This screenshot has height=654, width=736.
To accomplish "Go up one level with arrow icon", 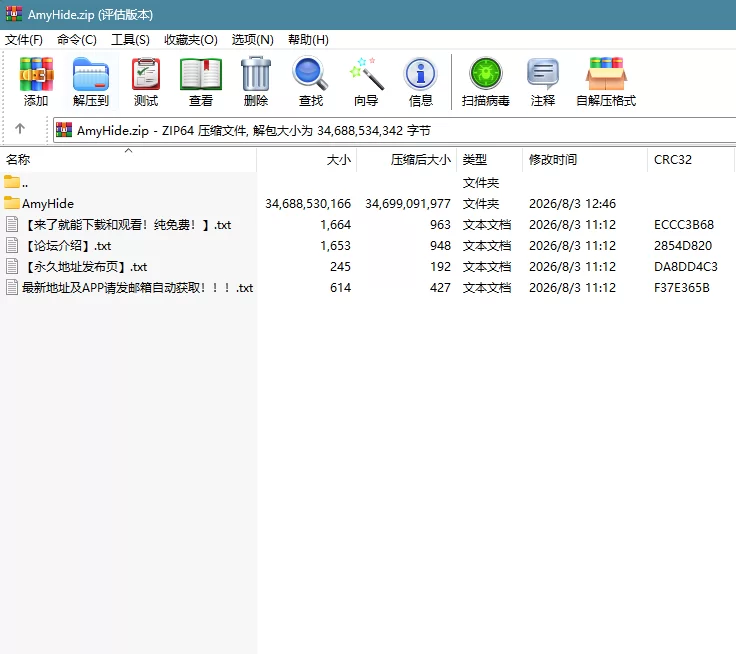I will (x=20, y=129).
